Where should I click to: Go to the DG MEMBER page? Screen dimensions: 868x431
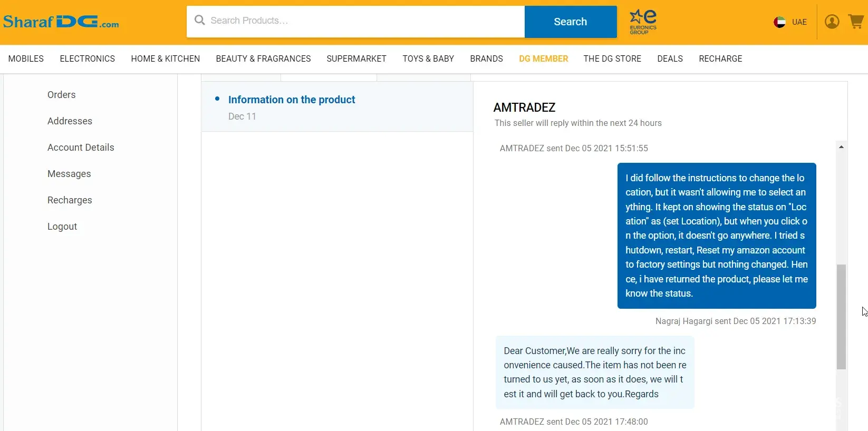[543, 58]
